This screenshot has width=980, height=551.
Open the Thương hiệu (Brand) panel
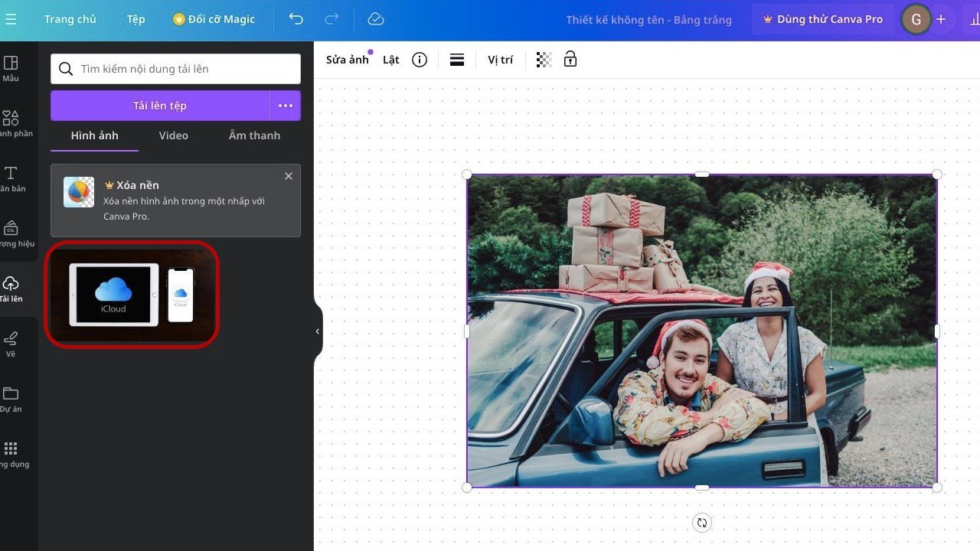click(11, 233)
